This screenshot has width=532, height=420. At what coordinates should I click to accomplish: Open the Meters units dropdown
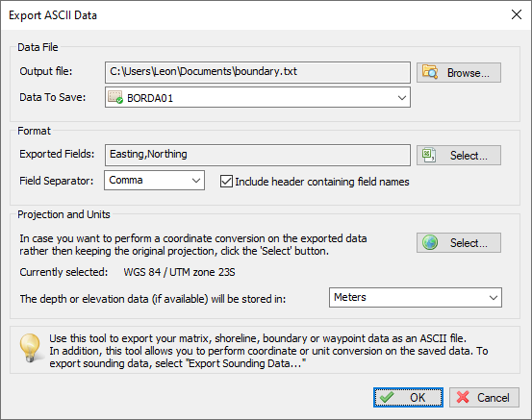pos(416,298)
